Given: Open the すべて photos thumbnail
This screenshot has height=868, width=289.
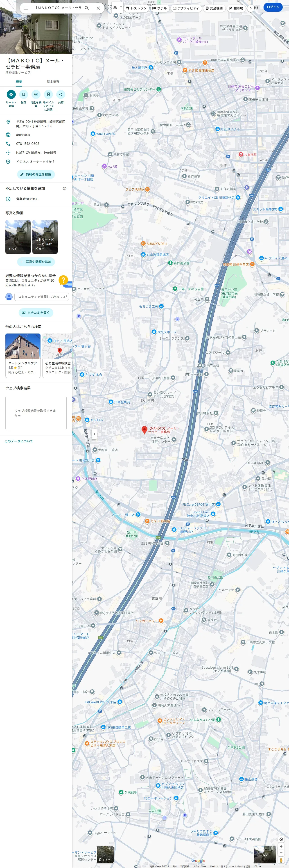Looking at the screenshot, I should (x=18, y=237).
